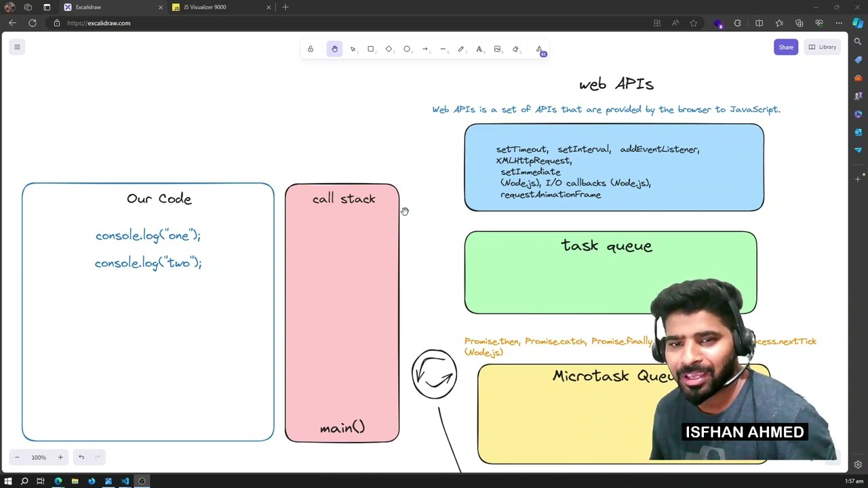Select the Pencil freedraw tool
The width and height of the screenshot is (868, 488).
point(461,49)
